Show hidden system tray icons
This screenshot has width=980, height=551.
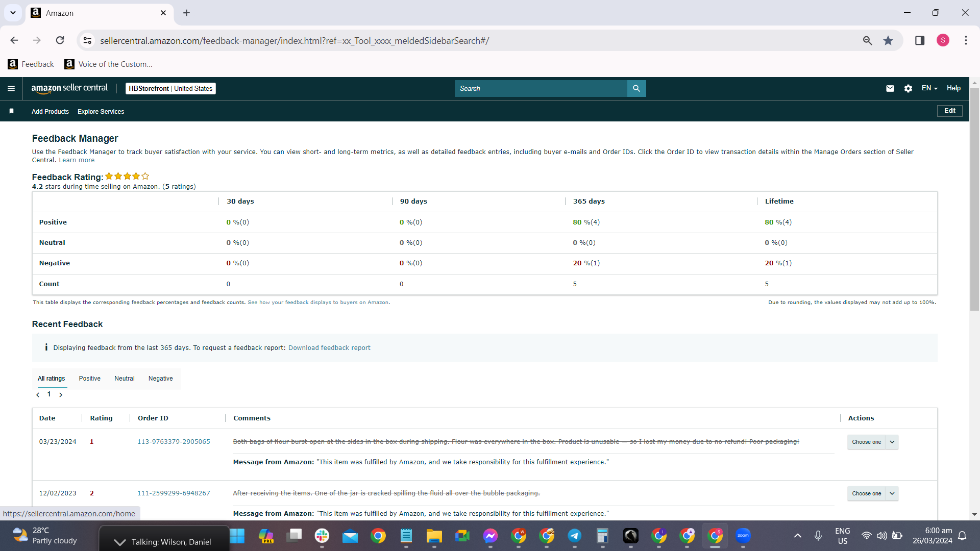798,536
